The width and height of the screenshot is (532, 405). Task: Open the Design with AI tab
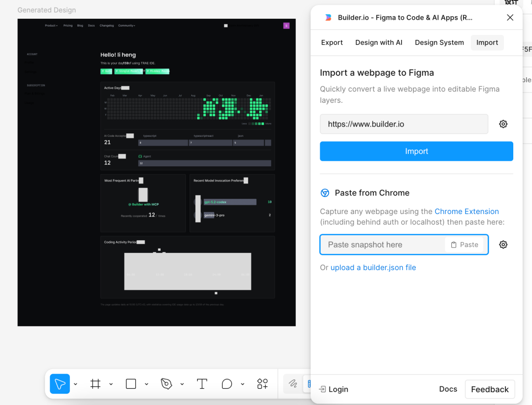(x=378, y=42)
